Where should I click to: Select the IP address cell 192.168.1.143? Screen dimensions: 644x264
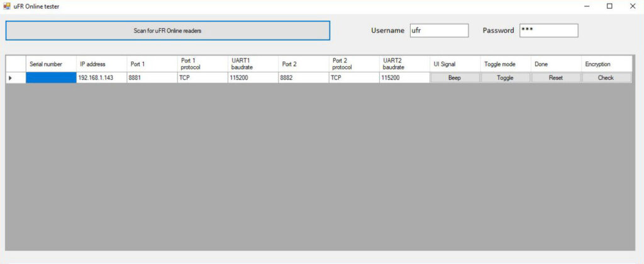point(101,77)
